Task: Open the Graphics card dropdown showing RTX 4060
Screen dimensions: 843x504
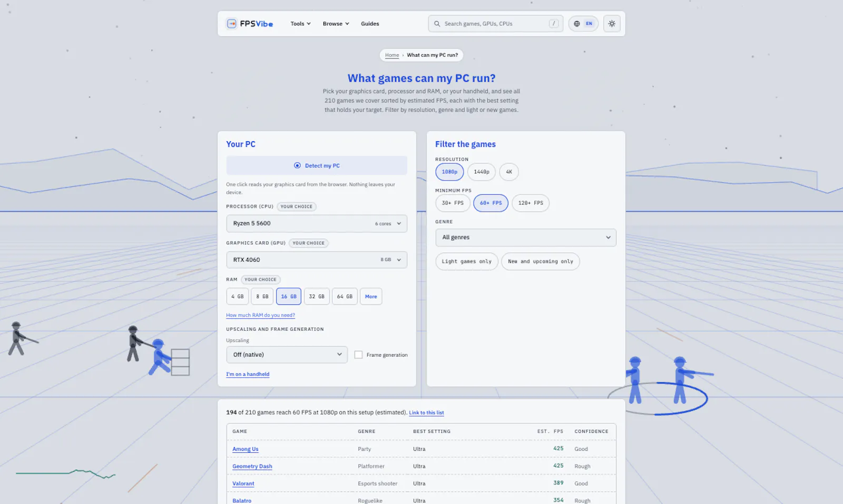Action: tap(317, 260)
